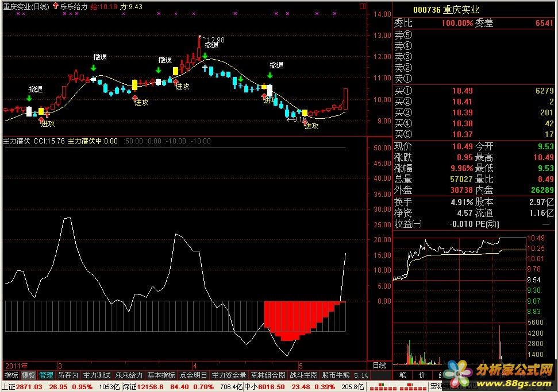This screenshot has height=392, width=558.
Task: Click the 另存为 button
Action: (x=68, y=375)
